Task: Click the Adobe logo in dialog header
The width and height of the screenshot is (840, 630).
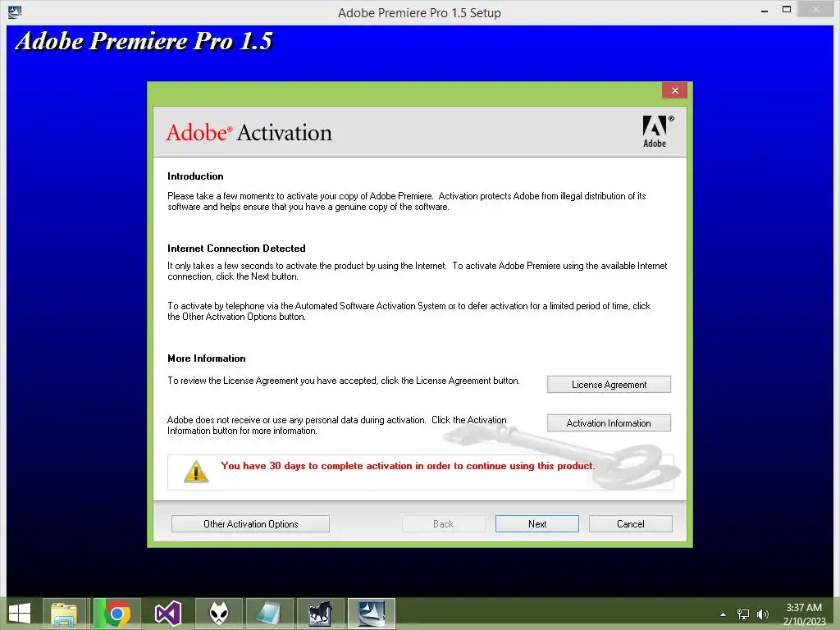Action: point(657,131)
